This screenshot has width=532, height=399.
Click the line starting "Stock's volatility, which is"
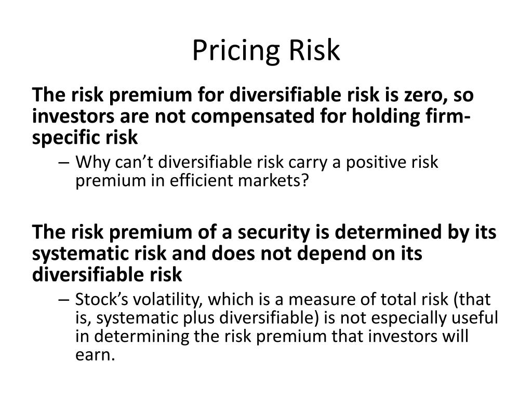tap(283, 300)
